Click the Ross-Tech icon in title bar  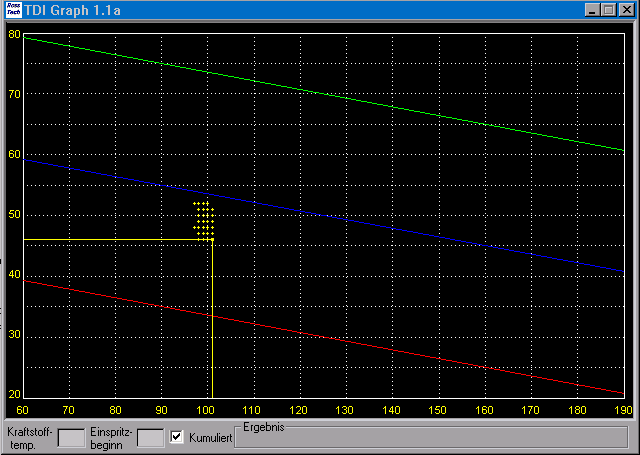tap(11, 9)
